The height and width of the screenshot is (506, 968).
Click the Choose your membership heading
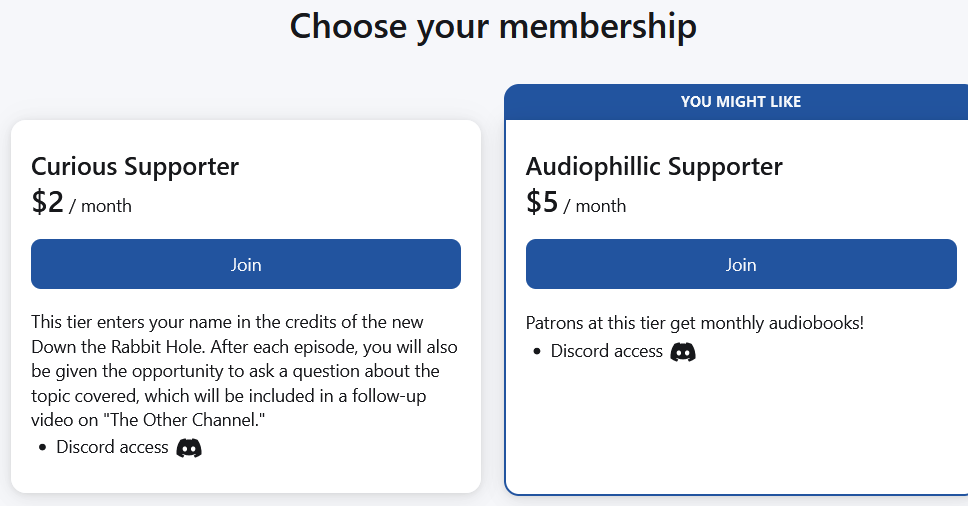[493, 27]
